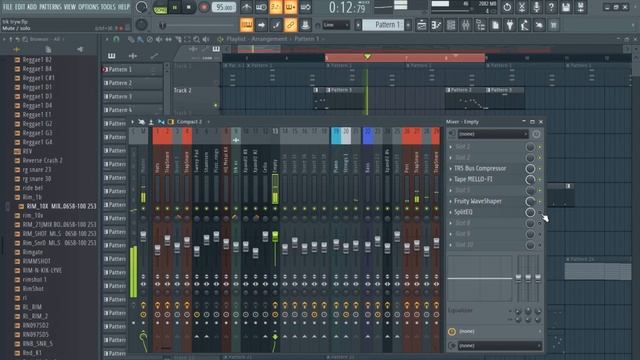Toggle Tape MELLO-FI slot enable light
Image resolution: width=640 pixels, height=360 pixels.
click(x=540, y=180)
